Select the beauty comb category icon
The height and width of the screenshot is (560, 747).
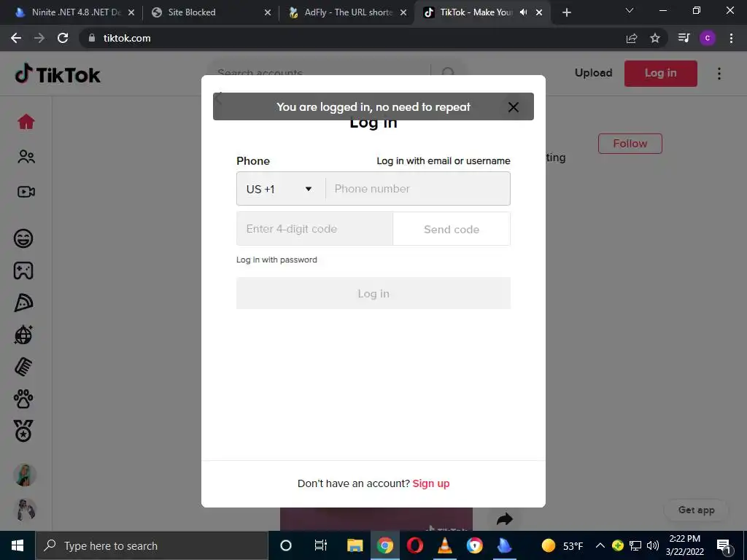click(23, 367)
